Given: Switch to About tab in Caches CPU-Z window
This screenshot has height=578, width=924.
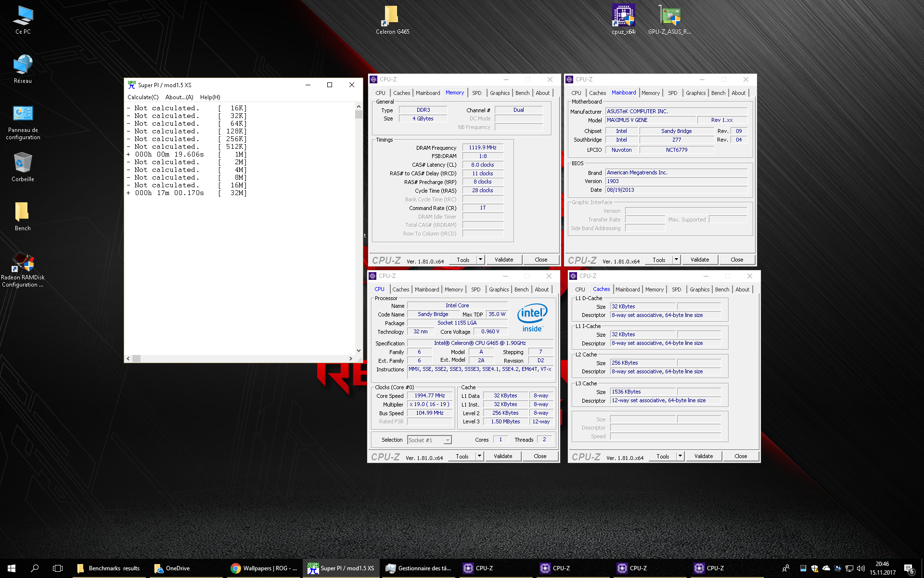Looking at the screenshot, I should click(x=742, y=289).
